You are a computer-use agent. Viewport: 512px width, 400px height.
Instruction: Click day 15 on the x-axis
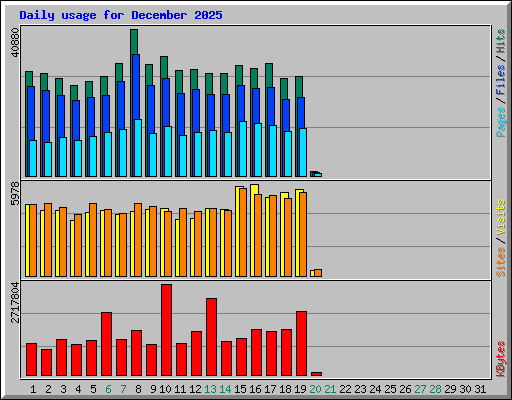[240, 389]
